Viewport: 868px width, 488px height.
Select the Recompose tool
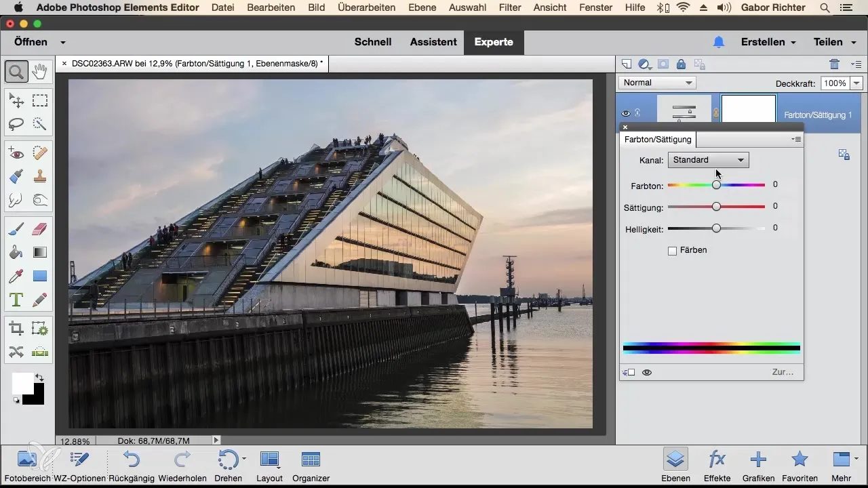(40, 329)
